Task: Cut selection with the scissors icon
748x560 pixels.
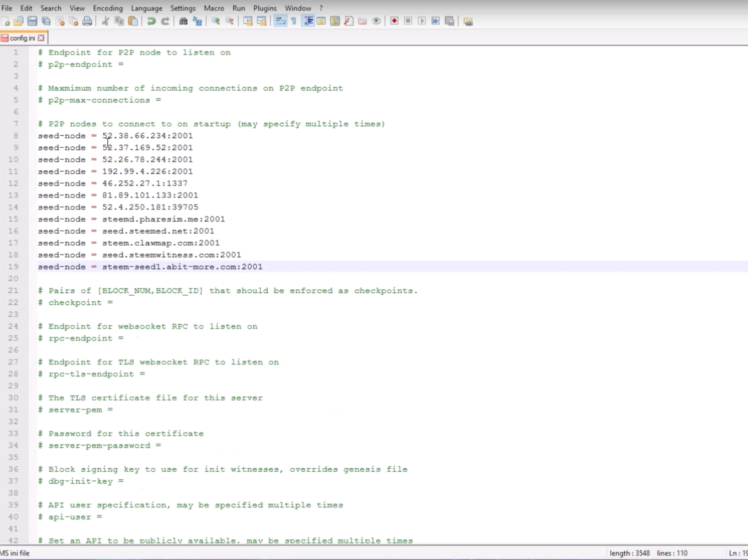Action: coord(106,21)
